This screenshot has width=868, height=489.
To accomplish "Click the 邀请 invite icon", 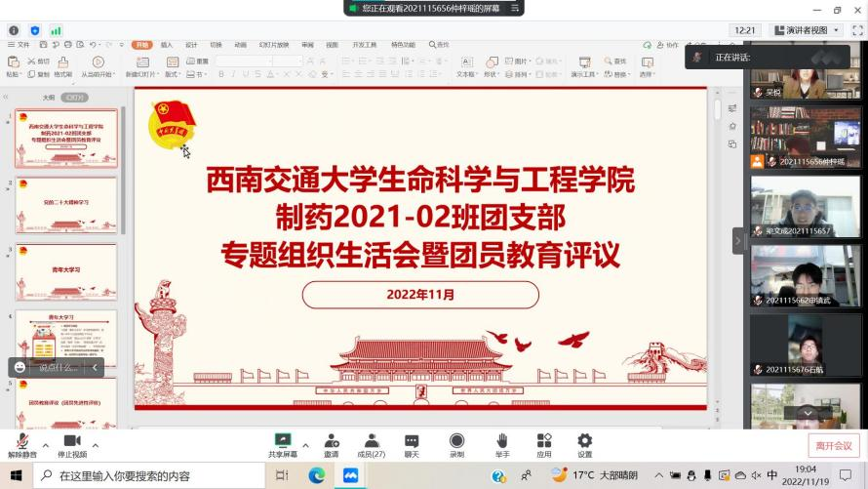I will point(332,441).
